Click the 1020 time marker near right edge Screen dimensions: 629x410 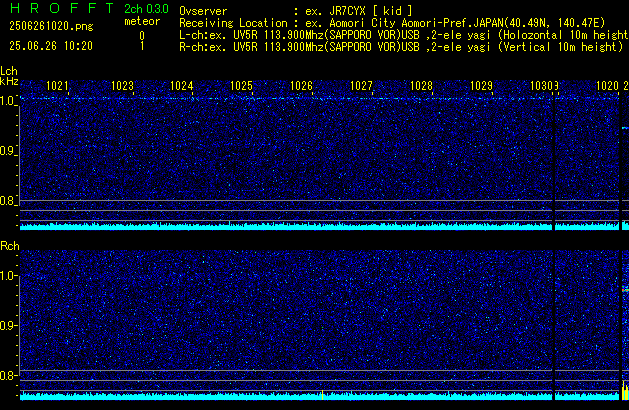click(607, 86)
